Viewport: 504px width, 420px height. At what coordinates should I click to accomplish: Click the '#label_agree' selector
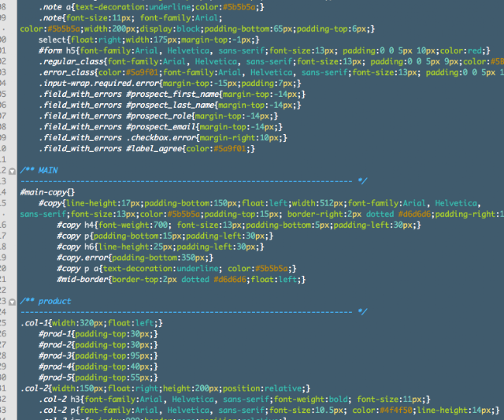click(x=155, y=149)
